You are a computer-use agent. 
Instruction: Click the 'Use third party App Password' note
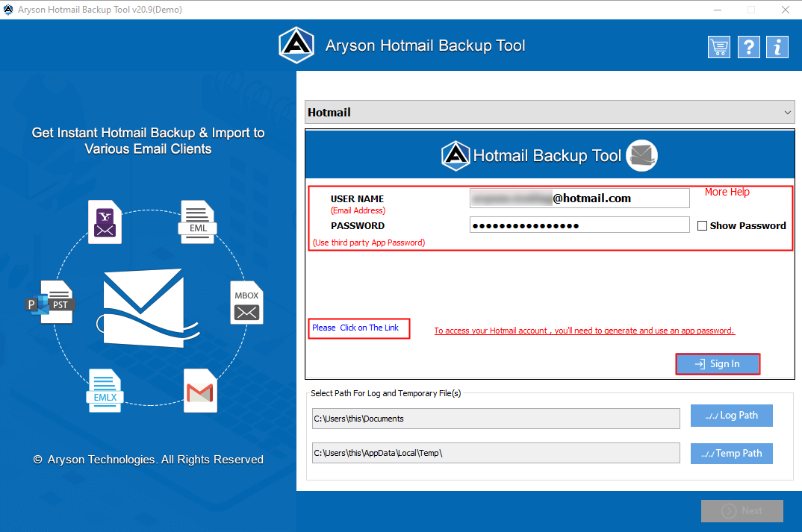[x=369, y=242]
